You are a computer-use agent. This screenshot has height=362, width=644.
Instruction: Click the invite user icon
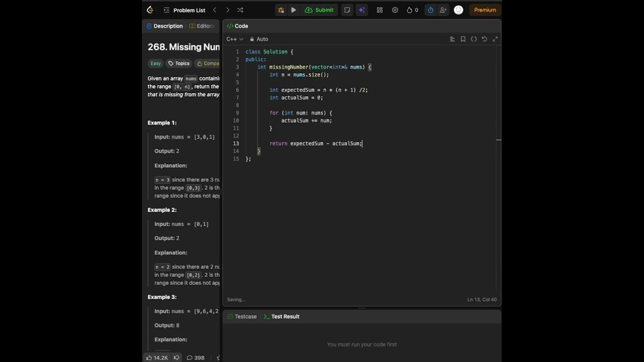click(443, 10)
